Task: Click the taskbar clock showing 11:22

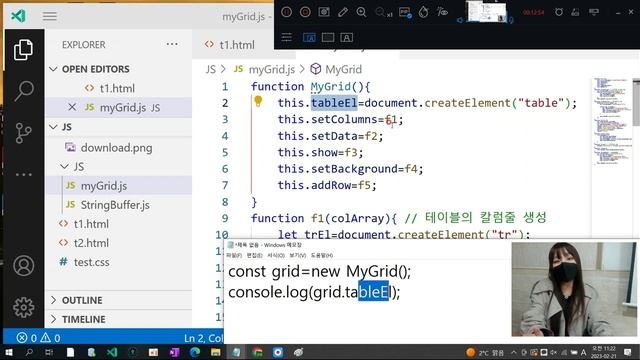Action: click(603, 351)
